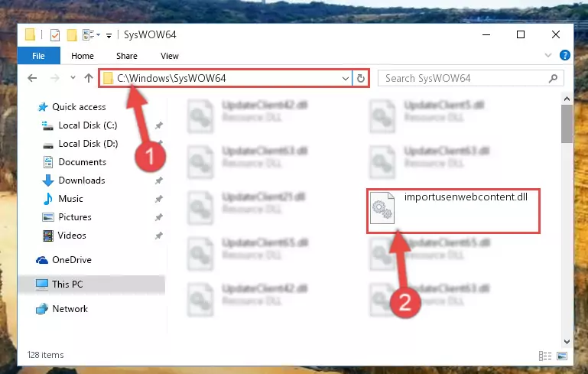Image resolution: width=588 pixels, height=374 pixels.
Task: Click the pin icon next to Local Disk (C:)
Action: pos(159,125)
